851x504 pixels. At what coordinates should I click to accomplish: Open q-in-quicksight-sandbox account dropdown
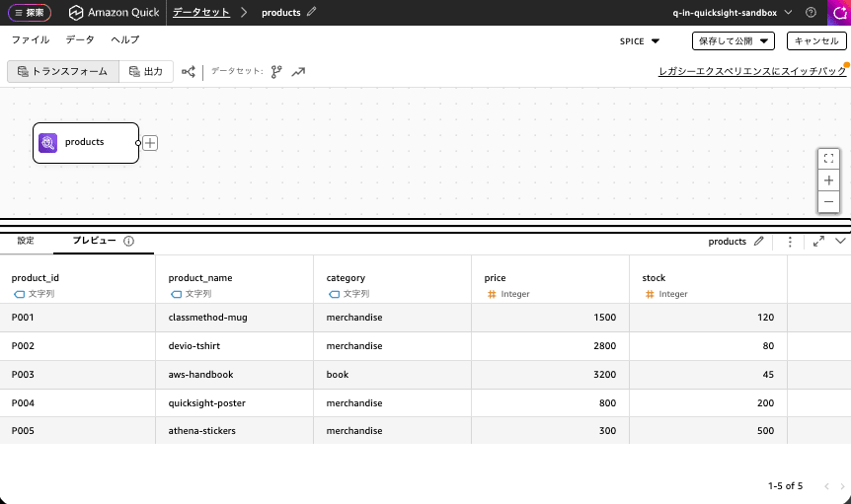[x=733, y=13]
